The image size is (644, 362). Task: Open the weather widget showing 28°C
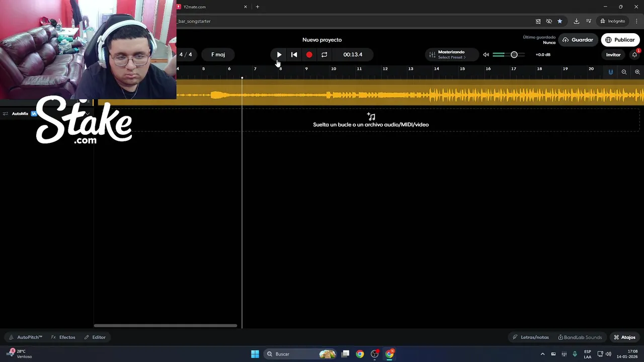pos(20,354)
